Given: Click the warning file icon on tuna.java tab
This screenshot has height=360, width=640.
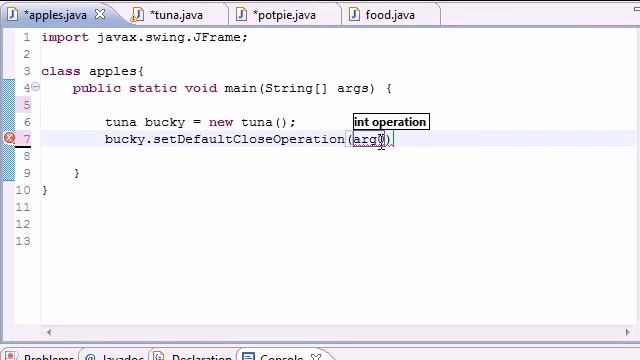Looking at the screenshot, I should 137,15.
